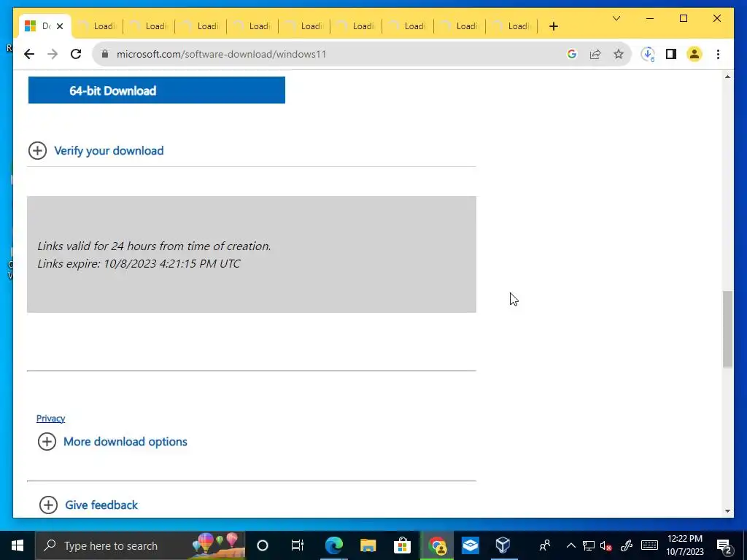Expand the Verify your download section
747x560 pixels.
[96, 151]
